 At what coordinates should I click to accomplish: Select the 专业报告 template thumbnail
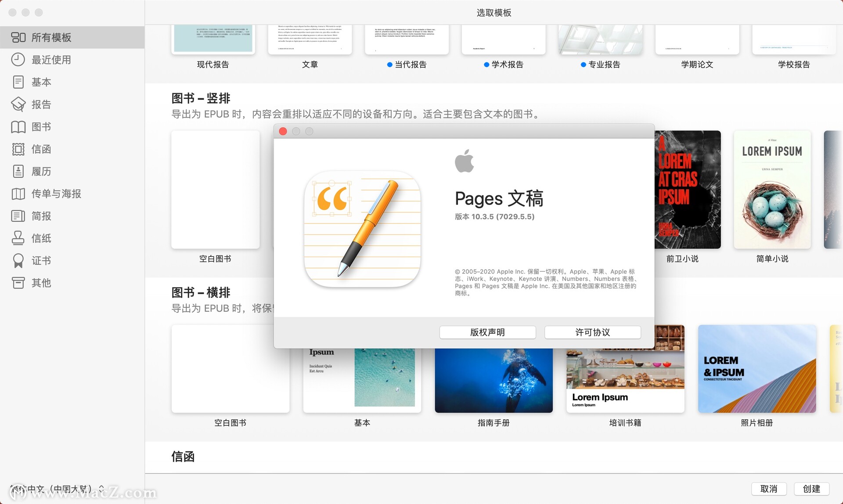(x=601, y=39)
